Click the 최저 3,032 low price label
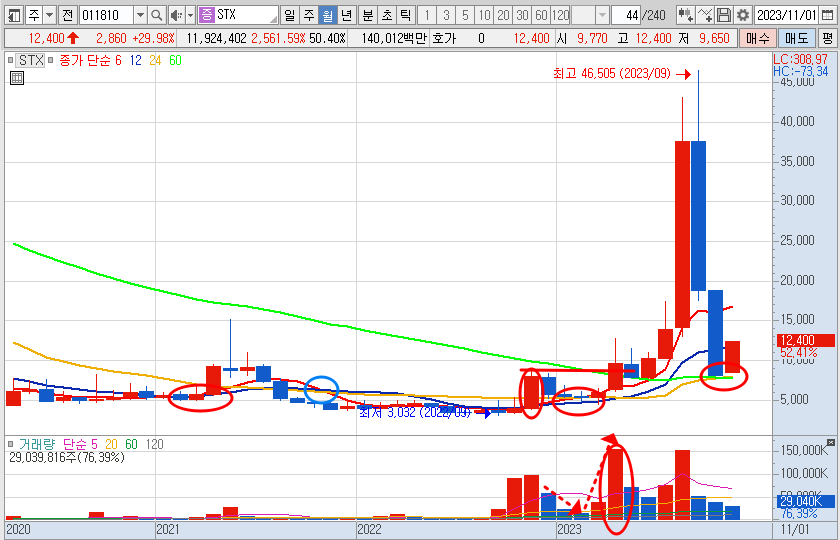The width and height of the screenshot is (840, 540). click(x=416, y=412)
